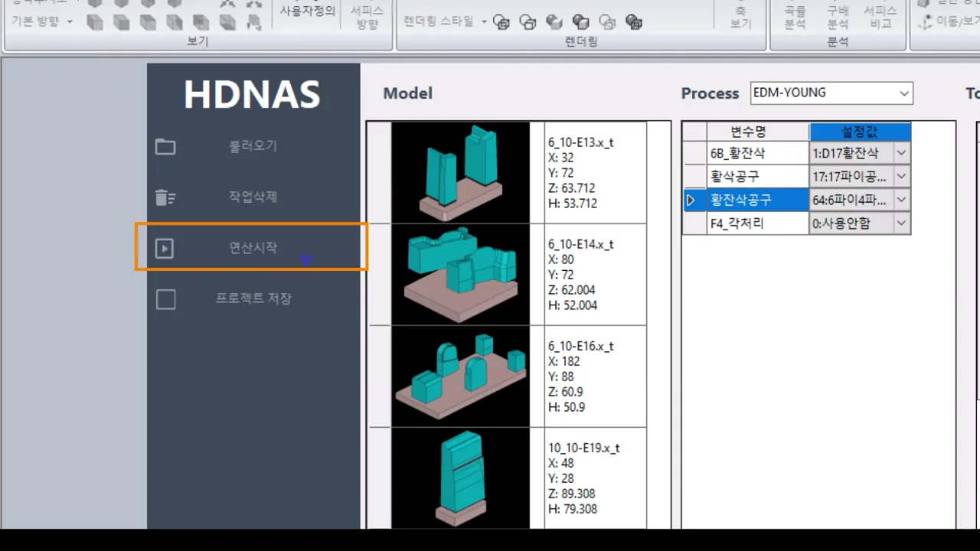The width and height of the screenshot is (980, 551).
Task: Click the 황잔삭공구 variable cell
Action: (757, 200)
